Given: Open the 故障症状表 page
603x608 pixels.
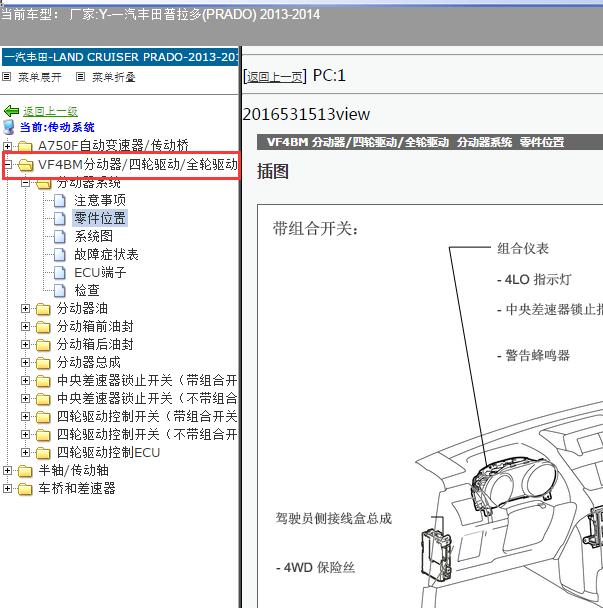Looking at the screenshot, I should pyautogui.click(x=106, y=255).
